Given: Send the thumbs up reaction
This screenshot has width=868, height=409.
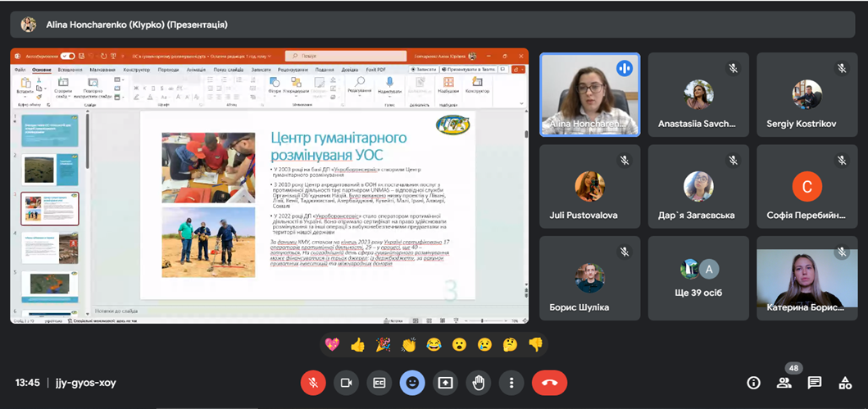Looking at the screenshot, I should (x=357, y=345).
